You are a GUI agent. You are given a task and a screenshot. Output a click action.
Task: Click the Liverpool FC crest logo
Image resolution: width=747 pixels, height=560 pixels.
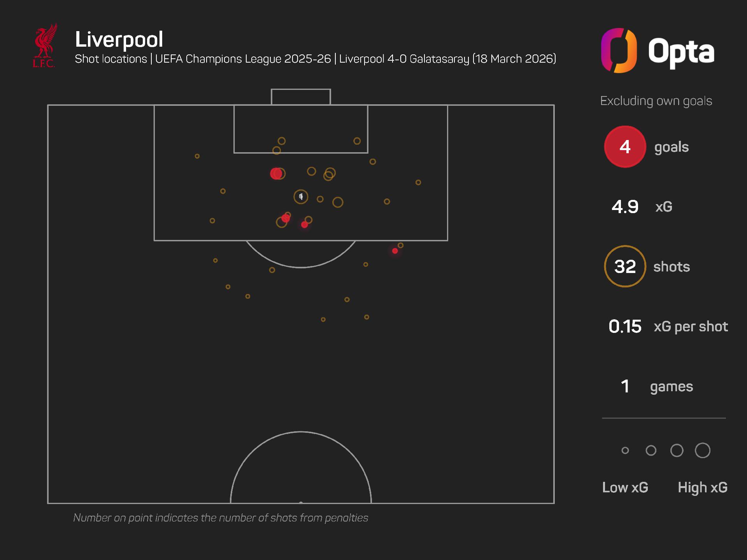45,46
